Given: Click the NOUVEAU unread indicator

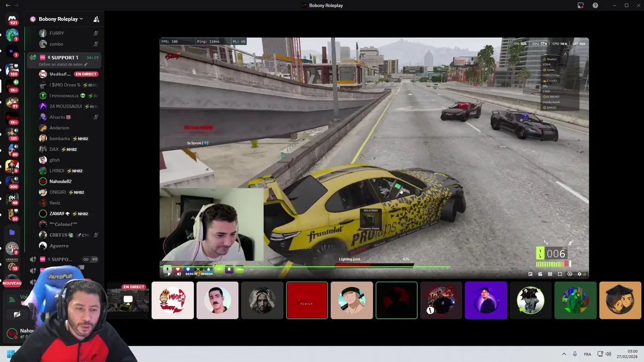Looking at the screenshot, I should point(12,283).
